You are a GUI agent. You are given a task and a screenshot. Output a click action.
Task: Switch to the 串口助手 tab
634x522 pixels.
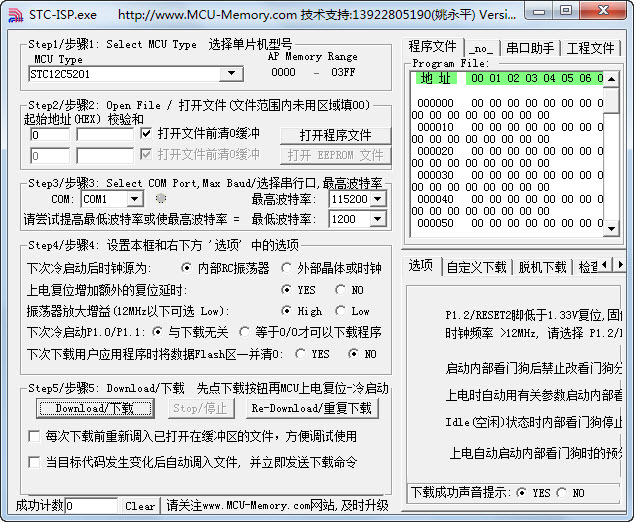530,47
